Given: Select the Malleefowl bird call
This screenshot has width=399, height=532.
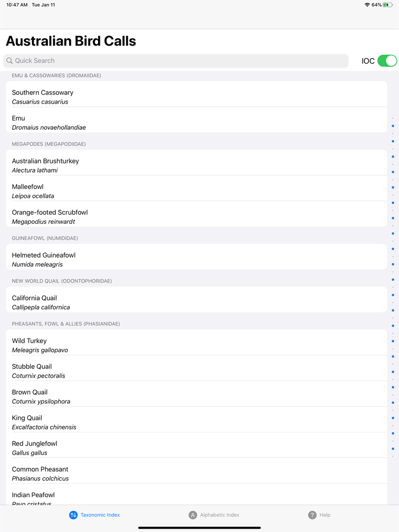Looking at the screenshot, I should [197, 191].
